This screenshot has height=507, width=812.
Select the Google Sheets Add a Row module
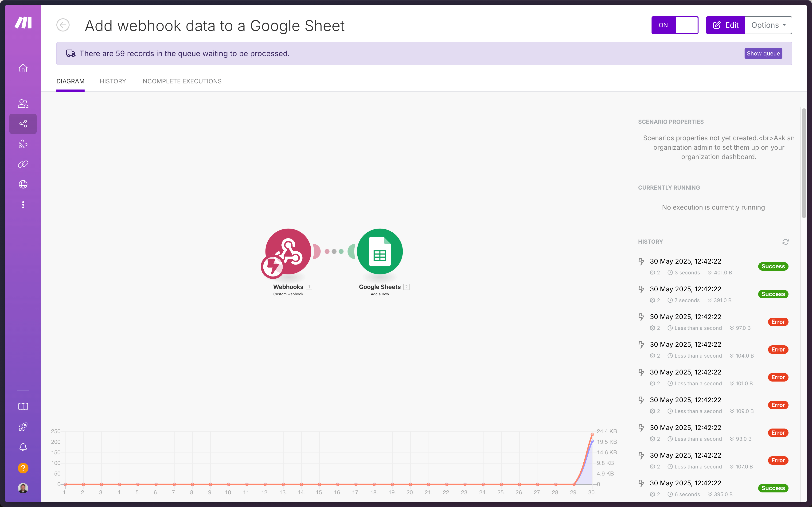[379, 252]
